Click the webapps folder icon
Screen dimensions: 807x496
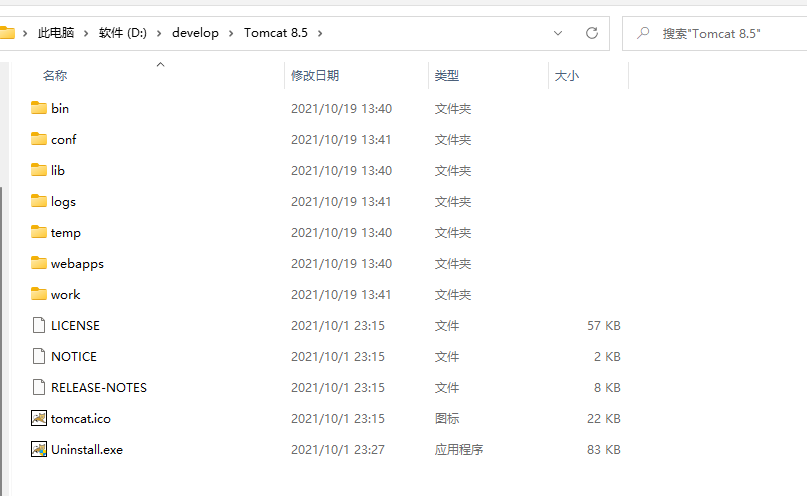(x=39, y=263)
